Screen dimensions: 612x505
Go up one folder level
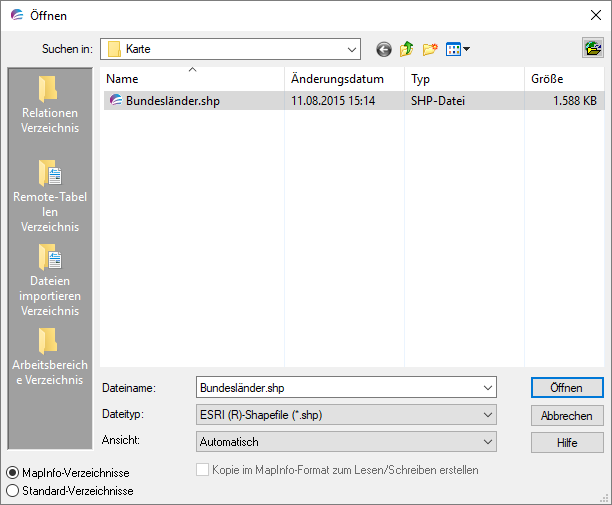coord(406,49)
